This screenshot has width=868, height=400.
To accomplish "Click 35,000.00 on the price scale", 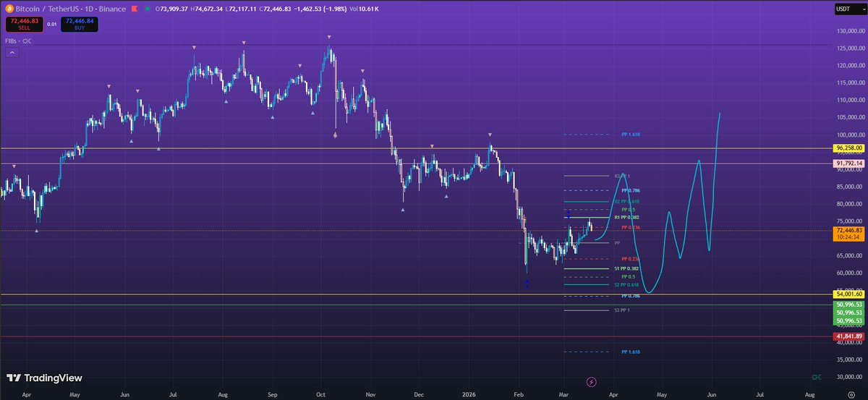I will point(849,359).
